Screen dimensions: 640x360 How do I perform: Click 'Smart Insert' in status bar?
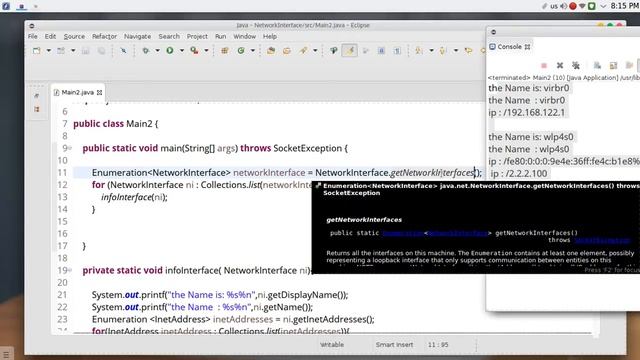pyautogui.click(x=394, y=345)
